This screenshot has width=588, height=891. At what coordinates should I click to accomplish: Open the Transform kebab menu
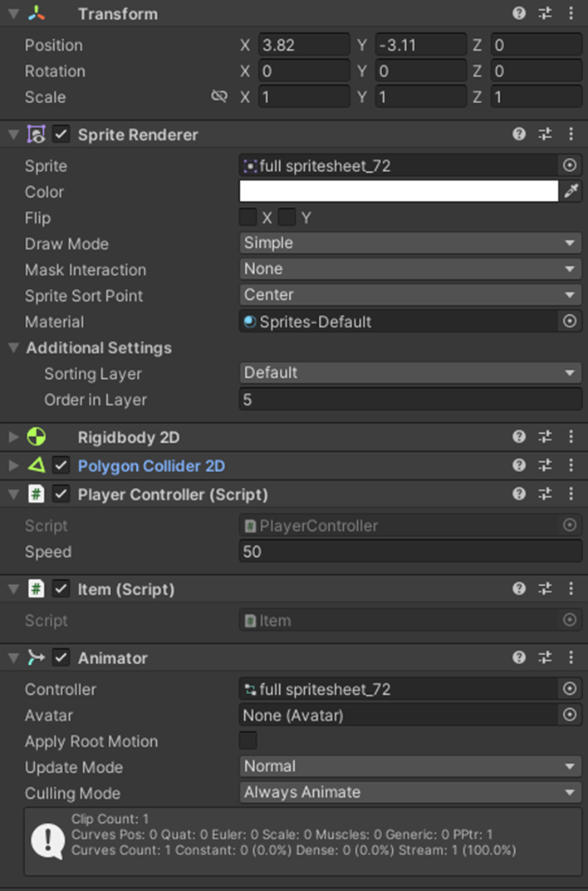(571, 13)
